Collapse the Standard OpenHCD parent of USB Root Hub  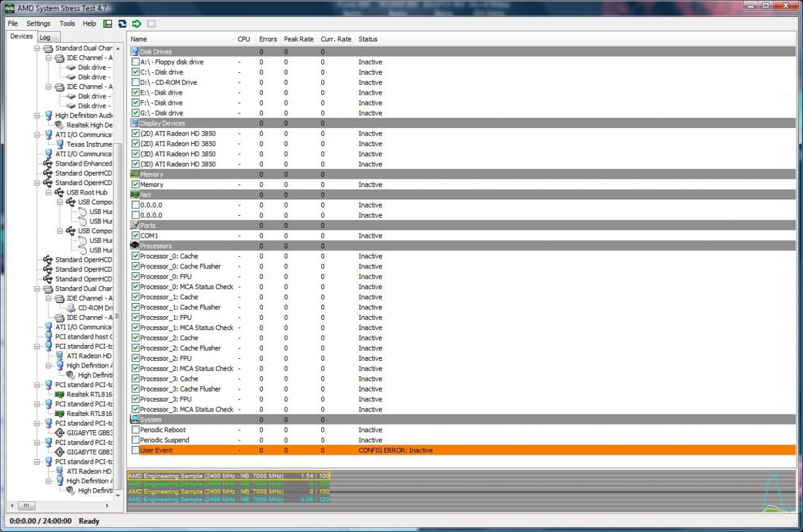[x=37, y=183]
